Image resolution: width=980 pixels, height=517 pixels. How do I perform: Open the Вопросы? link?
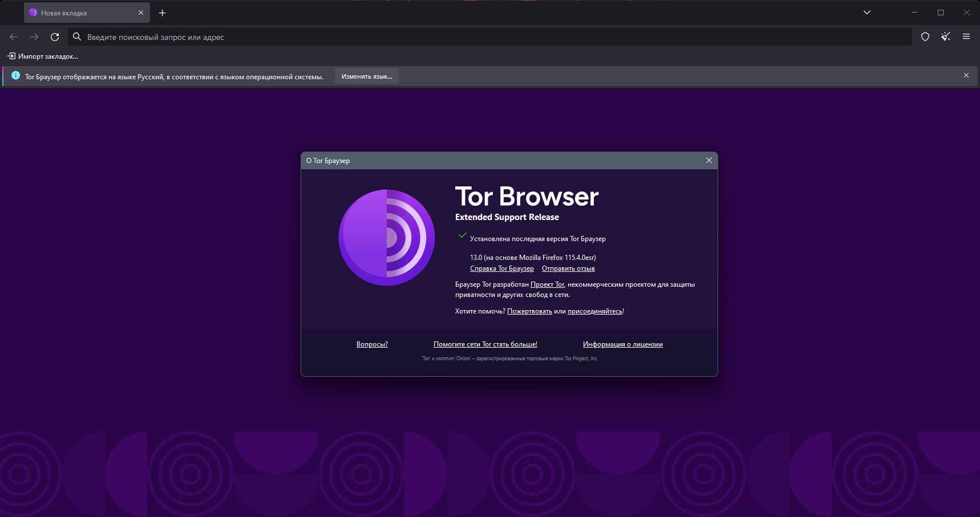[372, 344]
